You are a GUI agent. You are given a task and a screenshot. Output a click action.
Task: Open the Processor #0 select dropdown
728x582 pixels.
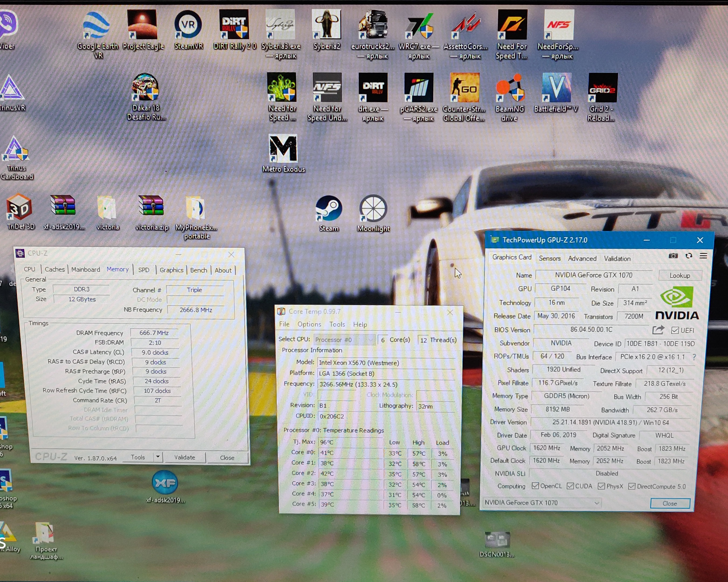point(344,340)
